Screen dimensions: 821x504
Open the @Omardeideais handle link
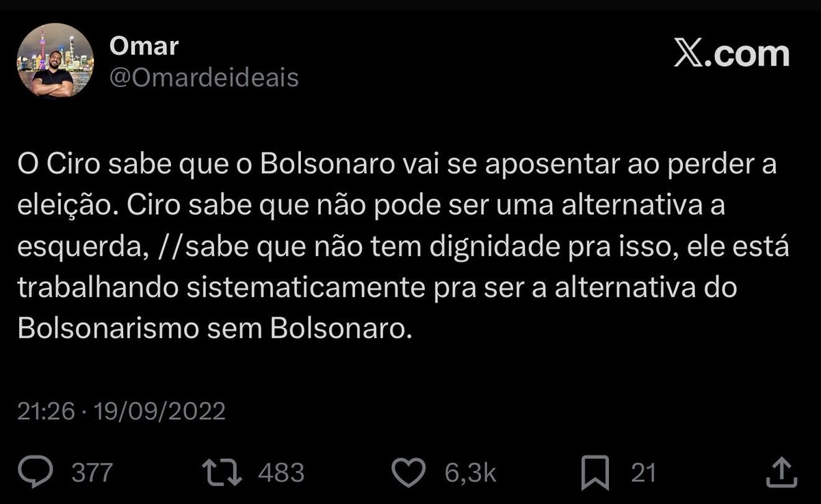click(204, 78)
